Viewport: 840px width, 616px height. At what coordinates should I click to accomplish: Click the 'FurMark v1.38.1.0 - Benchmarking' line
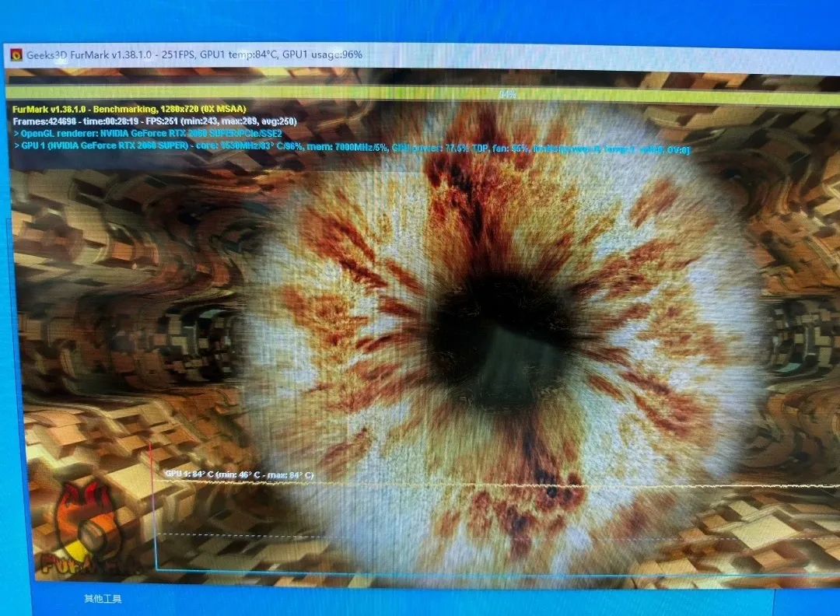tap(129, 109)
